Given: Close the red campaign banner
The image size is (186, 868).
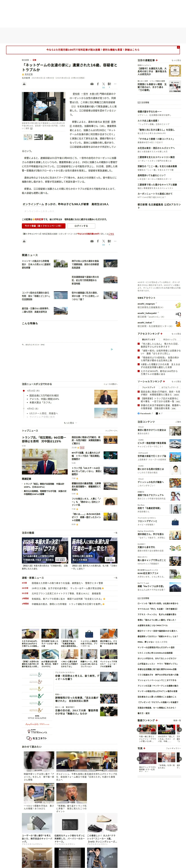Looking at the screenshot, I should 178,47.
